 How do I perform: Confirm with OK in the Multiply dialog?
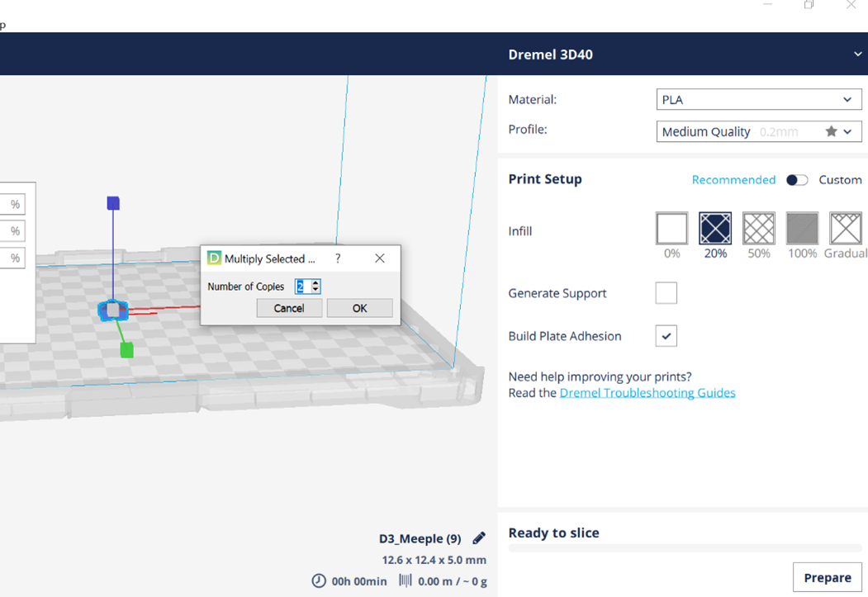click(x=360, y=308)
